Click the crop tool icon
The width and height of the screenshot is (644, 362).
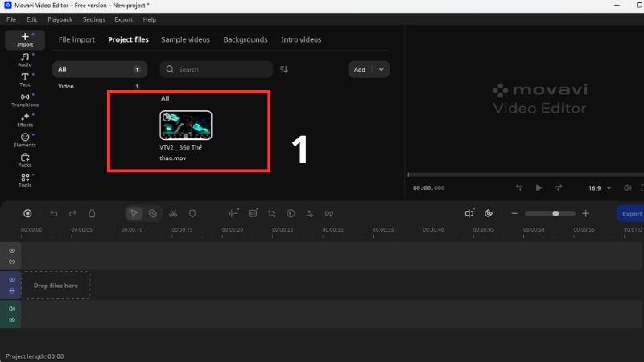tap(271, 213)
